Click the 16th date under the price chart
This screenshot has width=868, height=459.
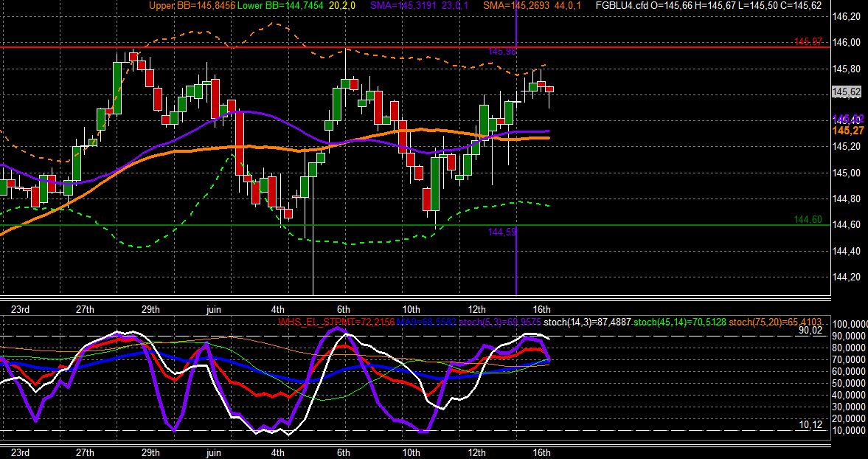pyautogui.click(x=541, y=309)
